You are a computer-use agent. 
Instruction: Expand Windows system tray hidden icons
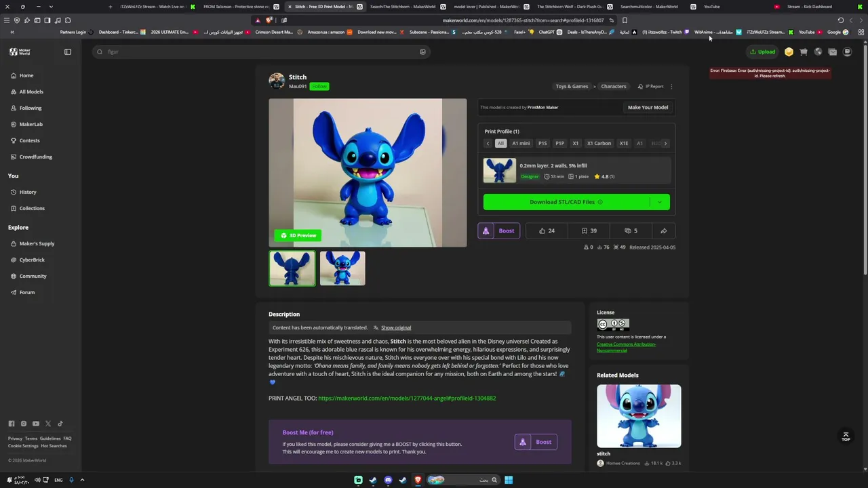(82, 480)
